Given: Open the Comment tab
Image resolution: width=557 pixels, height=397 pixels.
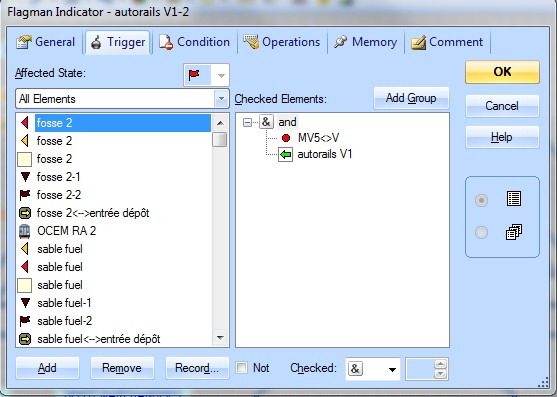Looking at the screenshot, I should click(447, 42).
